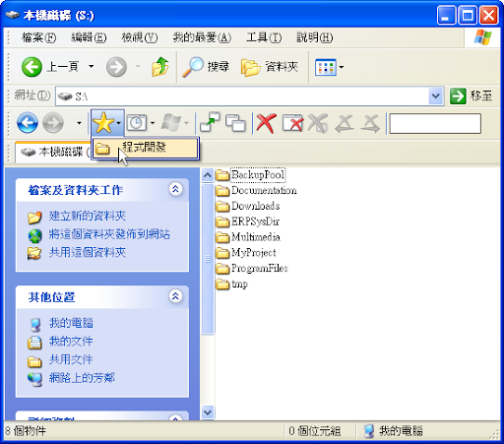Click the first gray triangle arrow icon
504x444 pixels.
pyautogui.click(x=345, y=123)
